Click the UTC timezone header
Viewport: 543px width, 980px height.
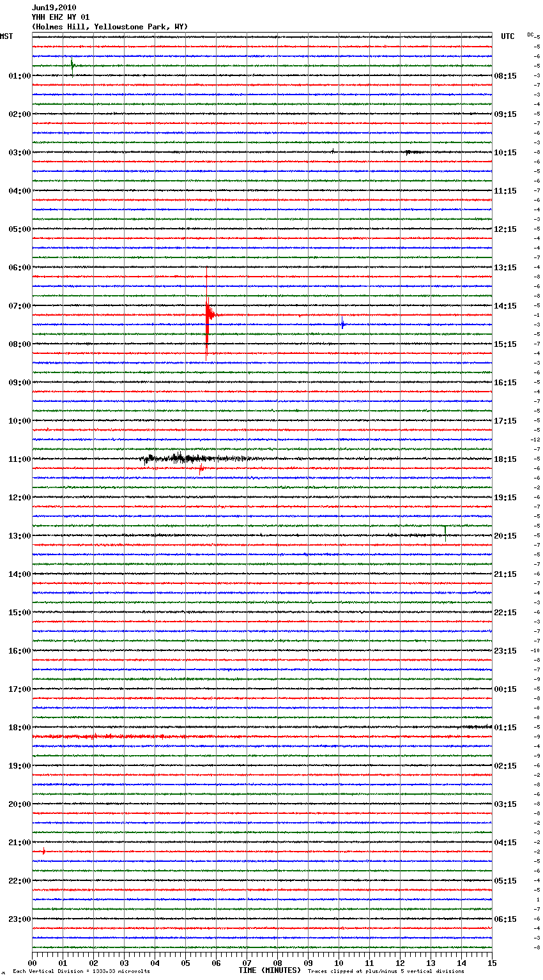coord(508,36)
